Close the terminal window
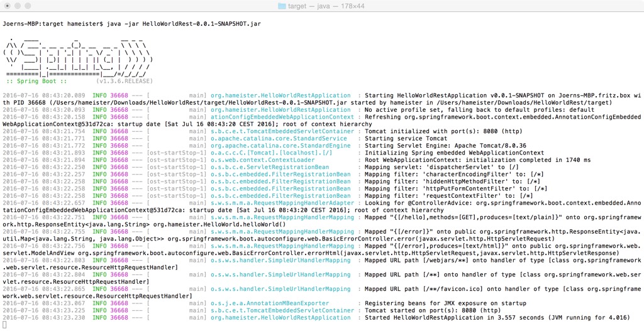The width and height of the screenshot is (644, 331). [8, 6]
